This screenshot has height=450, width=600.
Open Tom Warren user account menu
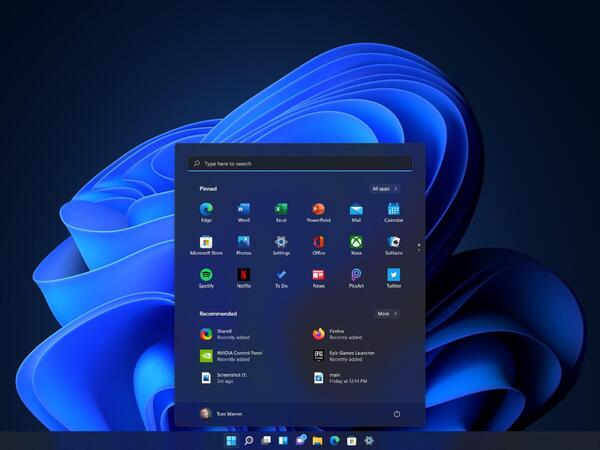point(221,414)
